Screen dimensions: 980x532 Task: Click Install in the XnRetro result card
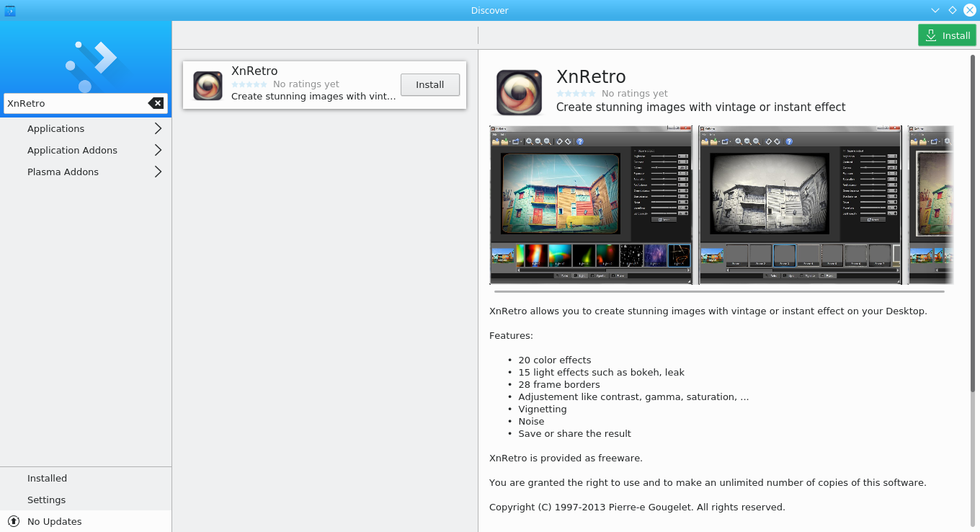430,84
